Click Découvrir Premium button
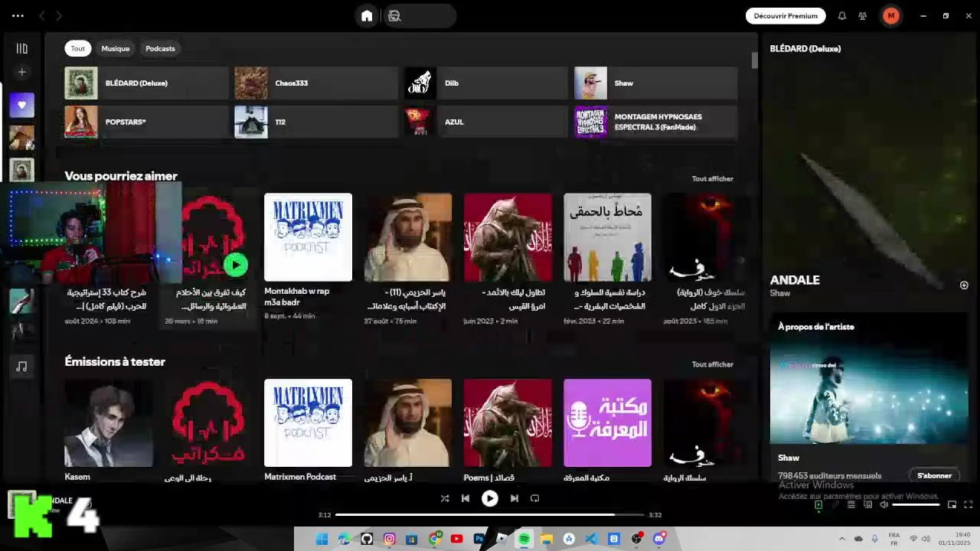980x551 pixels. pyautogui.click(x=786, y=16)
